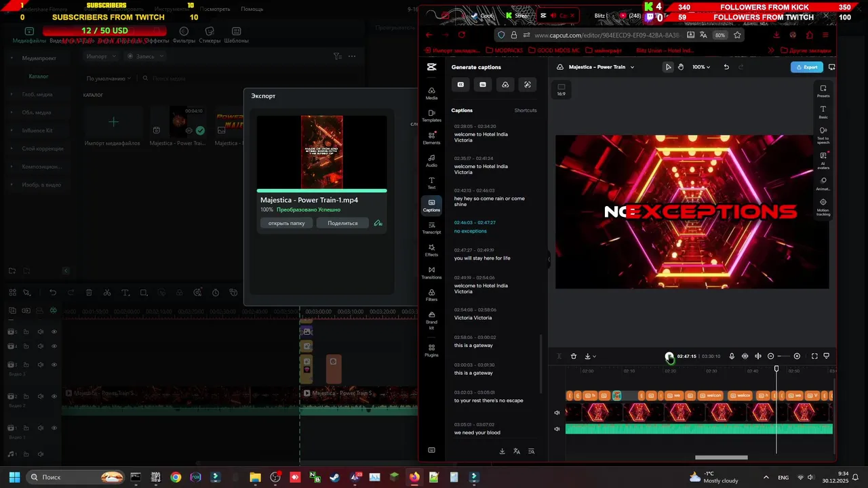Hide Filmora video track 4

click(x=54, y=346)
